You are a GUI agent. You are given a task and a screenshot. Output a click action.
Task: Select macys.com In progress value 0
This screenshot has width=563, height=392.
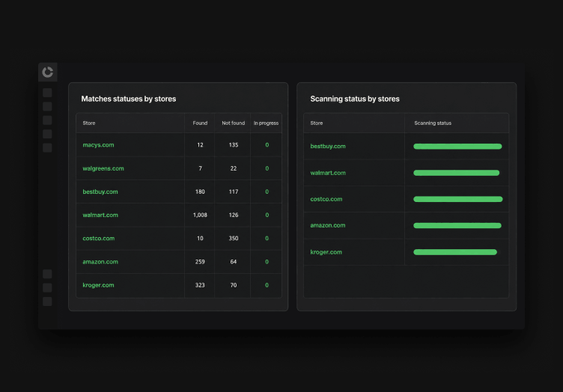tap(267, 145)
